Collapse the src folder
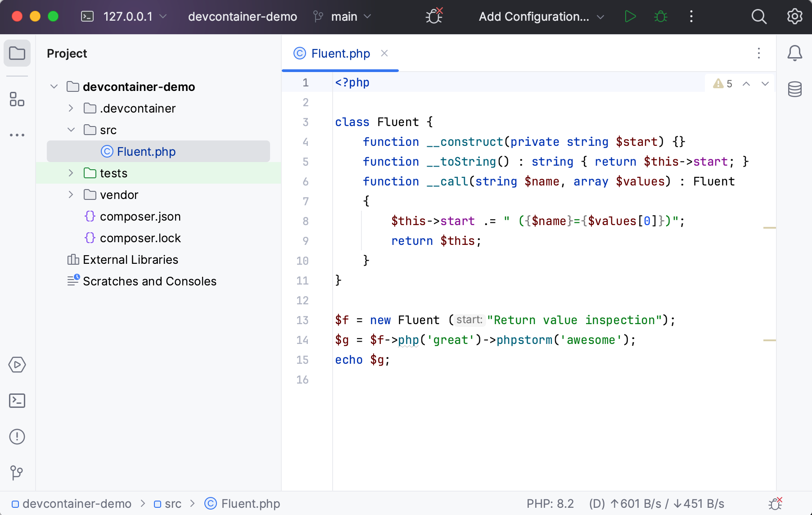 (71, 130)
